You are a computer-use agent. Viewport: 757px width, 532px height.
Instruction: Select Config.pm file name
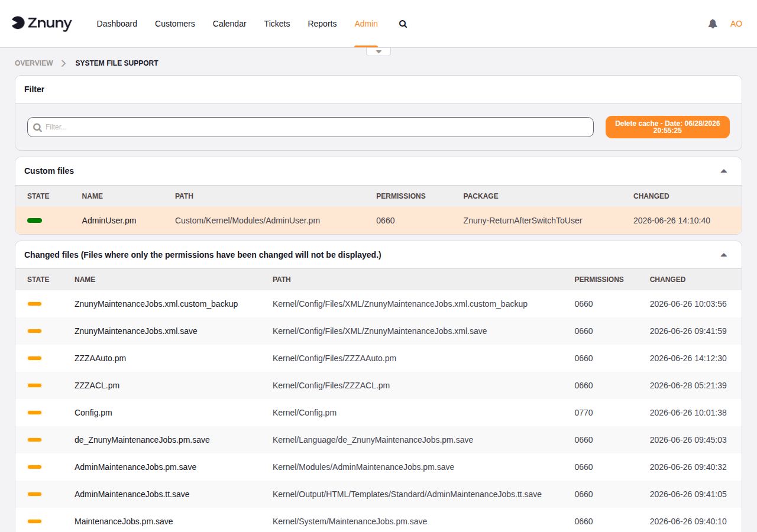[93, 413]
